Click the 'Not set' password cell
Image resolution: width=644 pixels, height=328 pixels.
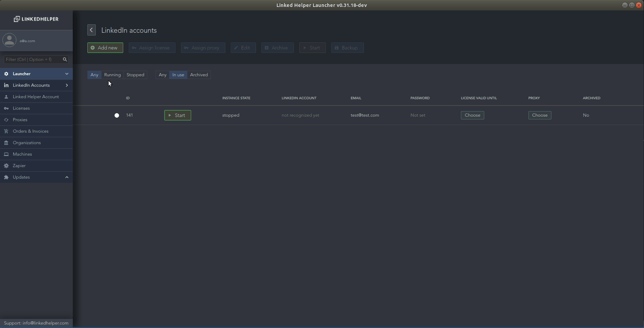click(418, 115)
